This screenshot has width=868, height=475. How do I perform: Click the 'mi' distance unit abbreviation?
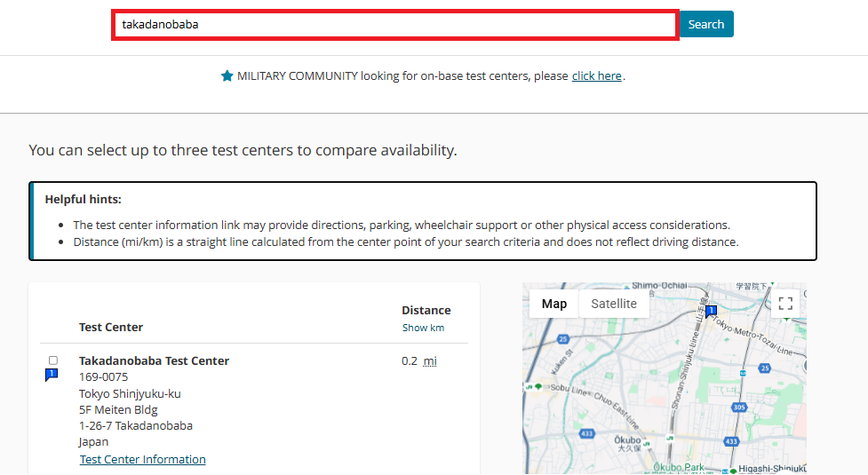pos(430,360)
